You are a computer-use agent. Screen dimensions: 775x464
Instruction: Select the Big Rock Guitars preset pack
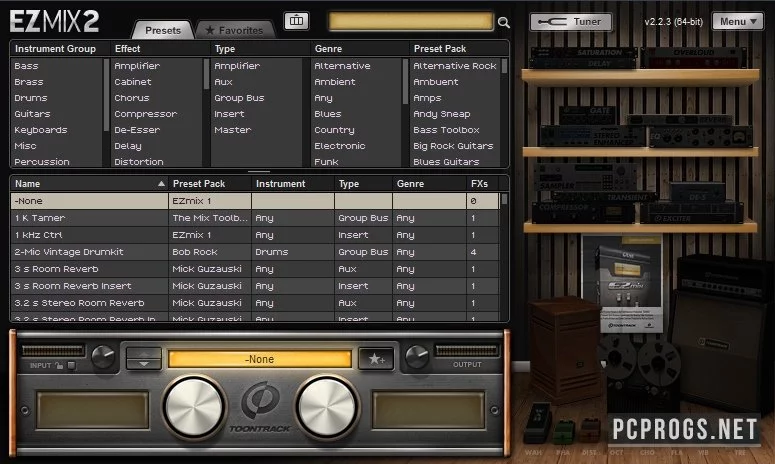coord(455,146)
